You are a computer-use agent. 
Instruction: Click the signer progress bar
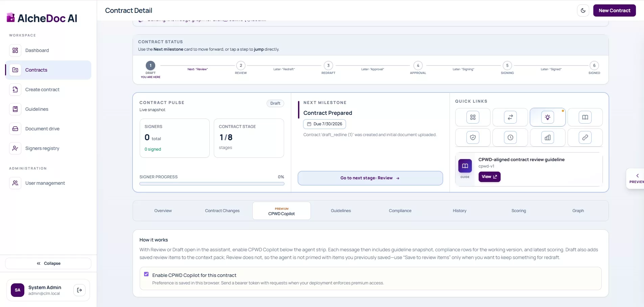[x=212, y=184]
